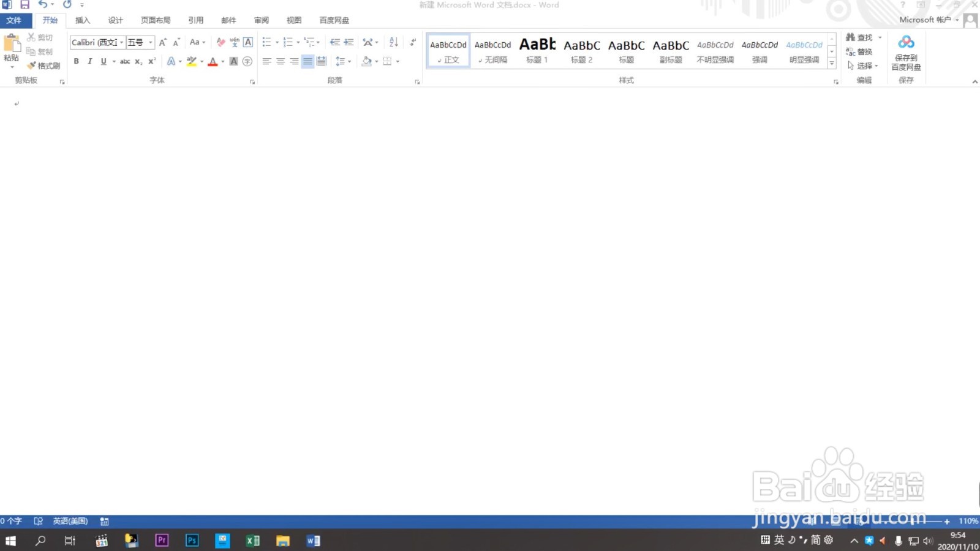
Task: Open the font size dropdown (五号)
Action: point(151,42)
